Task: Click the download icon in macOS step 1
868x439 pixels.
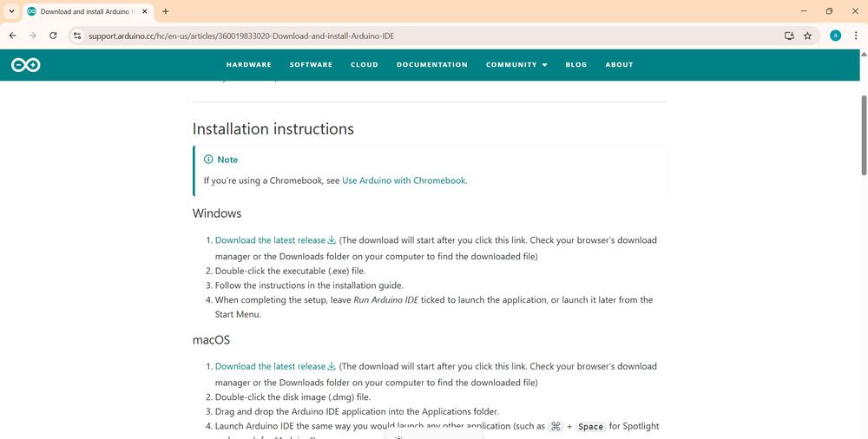Action: pos(332,366)
